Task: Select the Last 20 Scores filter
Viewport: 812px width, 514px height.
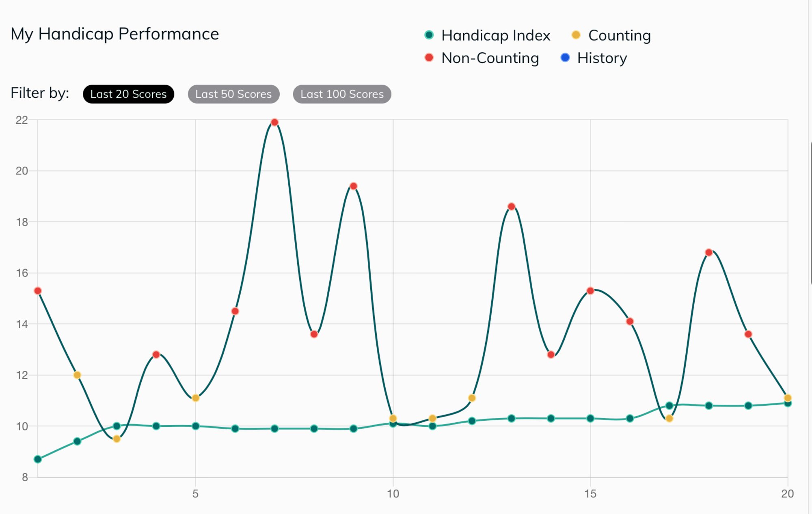Action: (x=129, y=94)
